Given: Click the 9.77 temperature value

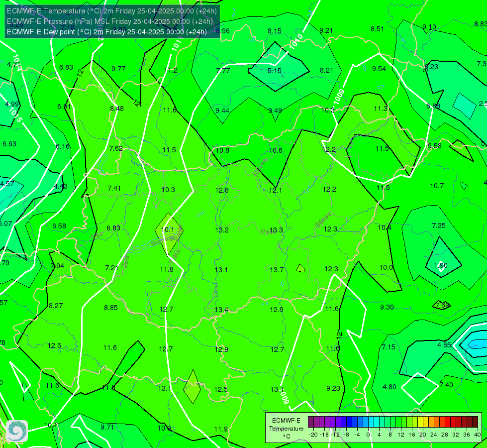Looking at the screenshot, I should pyautogui.click(x=119, y=69).
